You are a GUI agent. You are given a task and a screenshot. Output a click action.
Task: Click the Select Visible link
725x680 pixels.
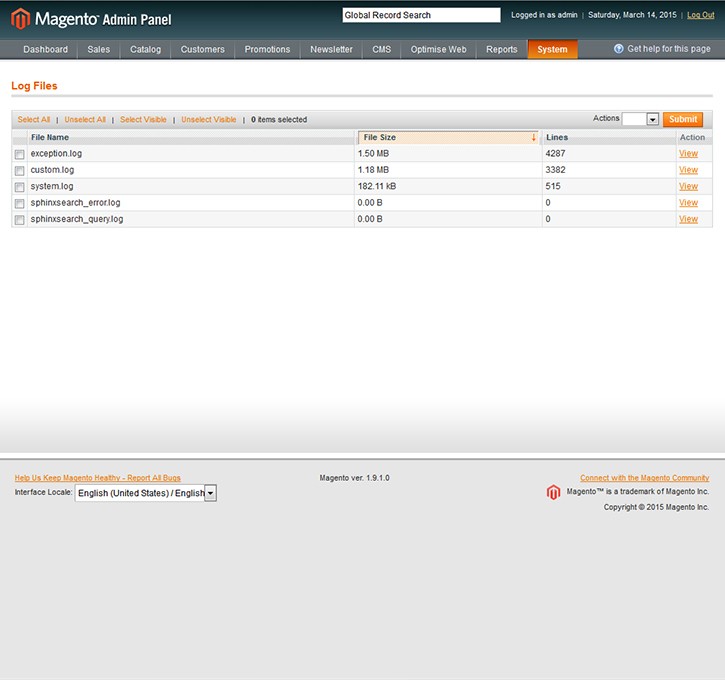[x=143, y=120]
